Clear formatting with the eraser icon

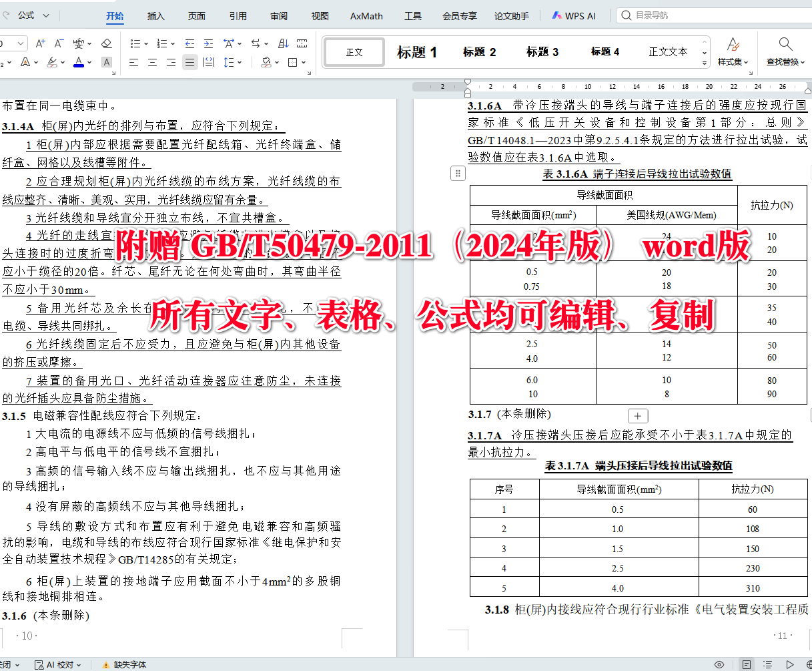[x=107, y=43]
